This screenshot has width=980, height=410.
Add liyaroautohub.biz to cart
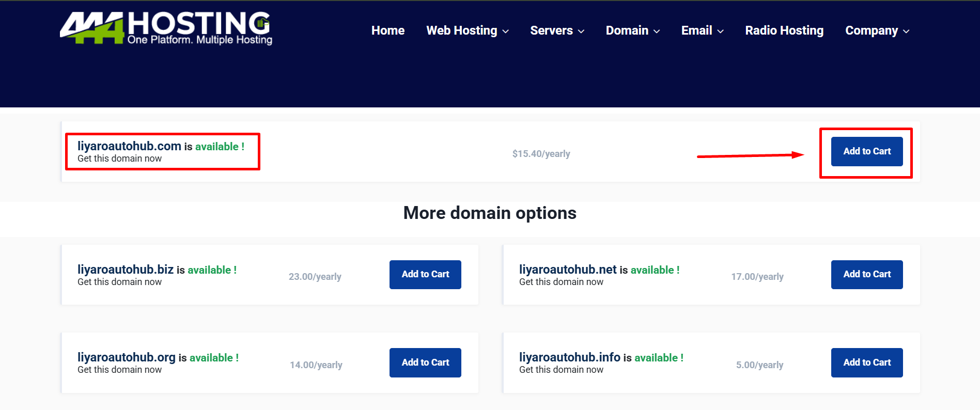pos(425,274)
